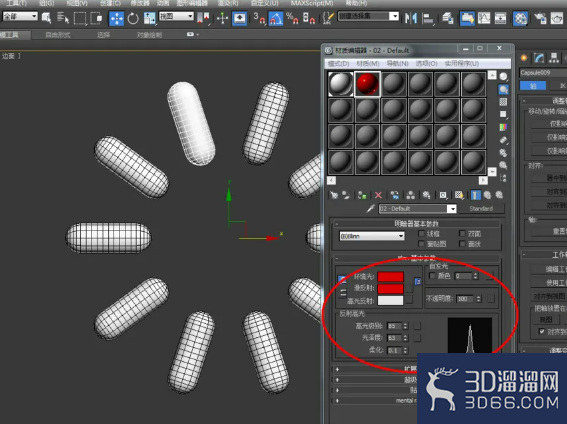The height and width of the screenshot is (424, 567).
Task: Click Select by Material icon
Action: pyautogui.click(x=503, y=165)
